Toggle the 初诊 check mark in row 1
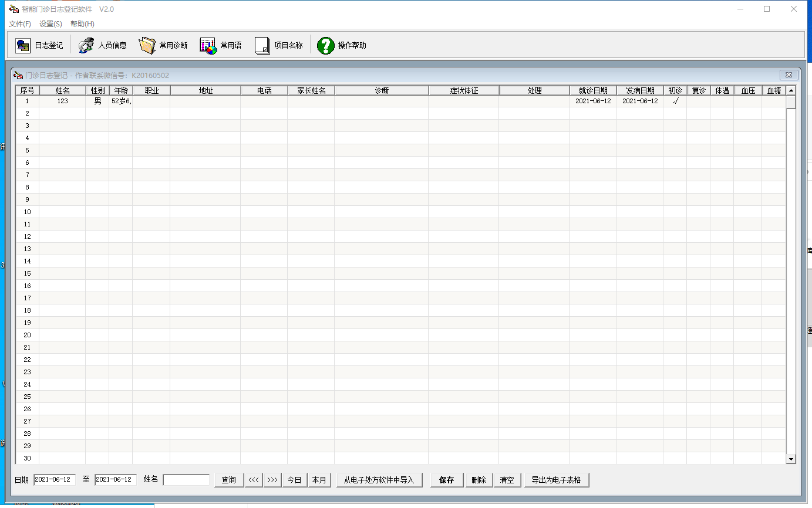The image size is (812, 508). pyautogui.click(x=675, y=101)
